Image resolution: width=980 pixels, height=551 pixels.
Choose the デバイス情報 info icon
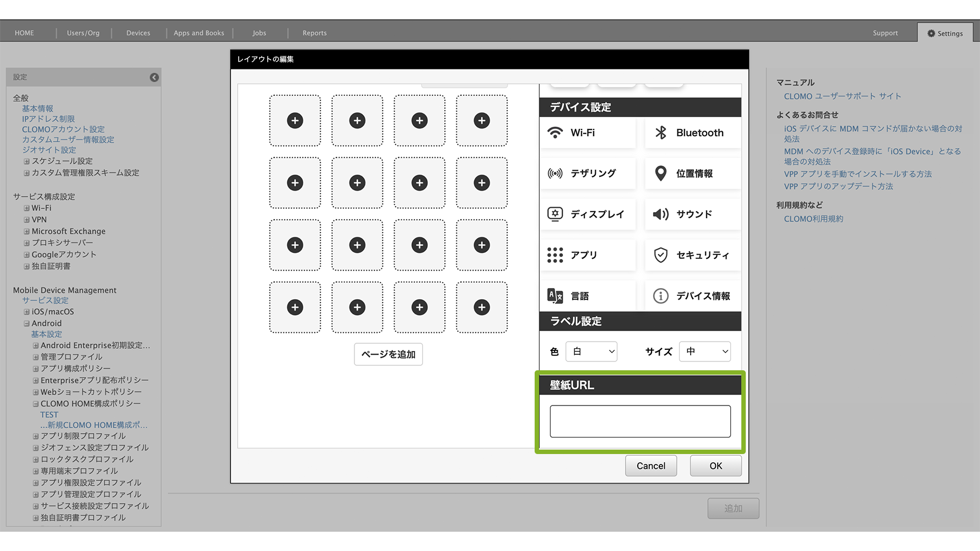[x=660, y=296]
